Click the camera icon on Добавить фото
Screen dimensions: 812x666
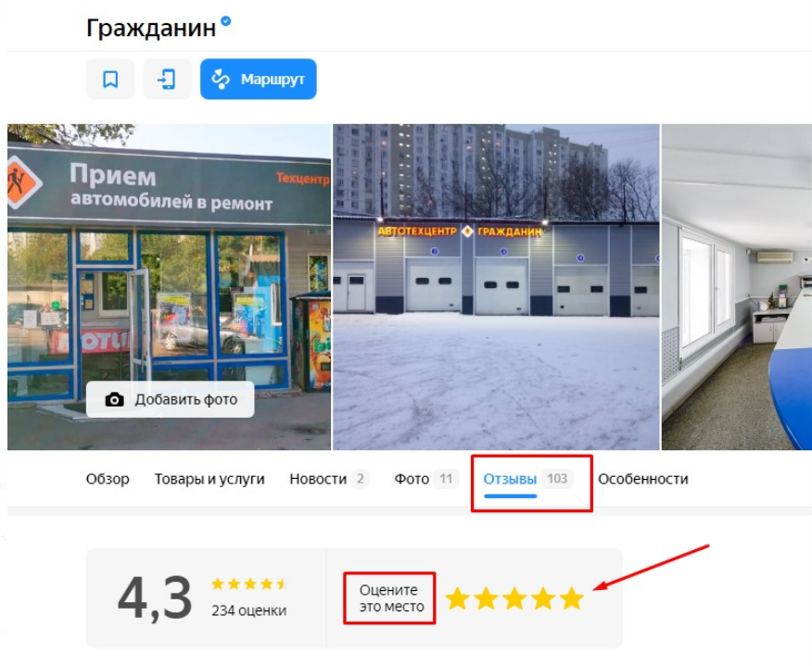[114, 399]
